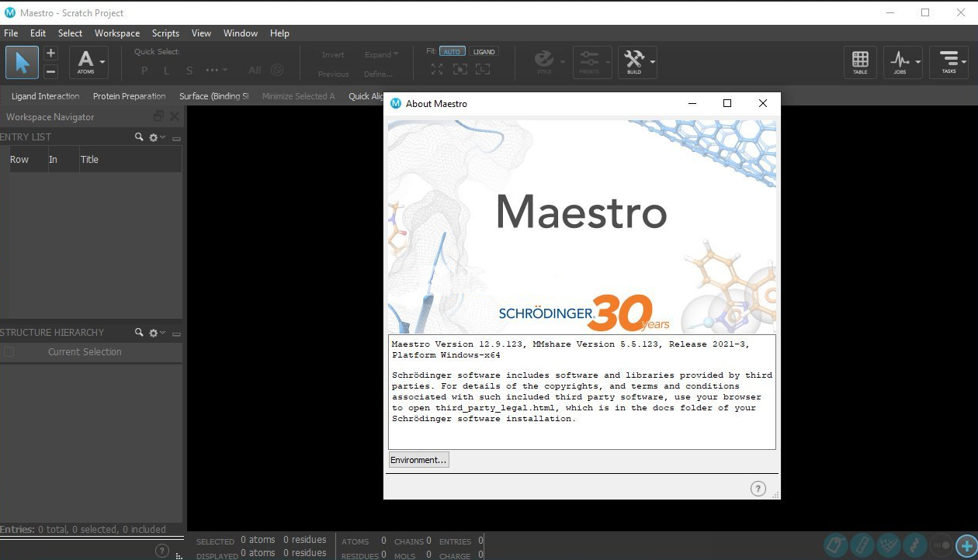Image resolution: width=978 pixels, height=560 pixels.
Task: Click the fit-to-selection icon
Action: [460, 69]
